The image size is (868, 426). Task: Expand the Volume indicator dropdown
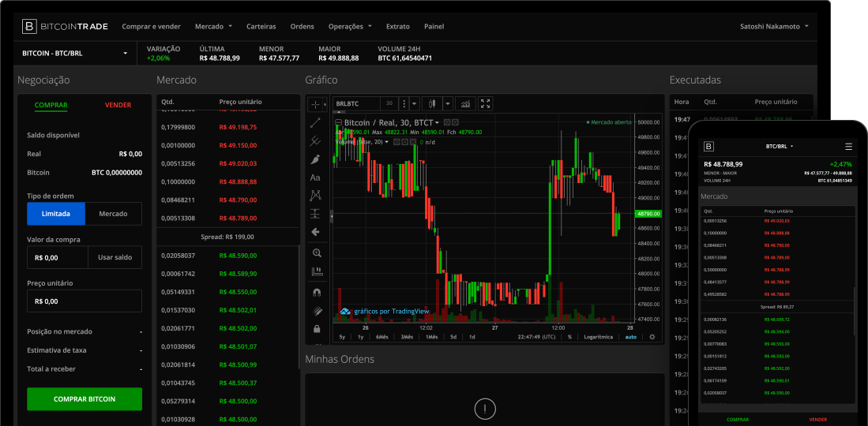(387, 142)
